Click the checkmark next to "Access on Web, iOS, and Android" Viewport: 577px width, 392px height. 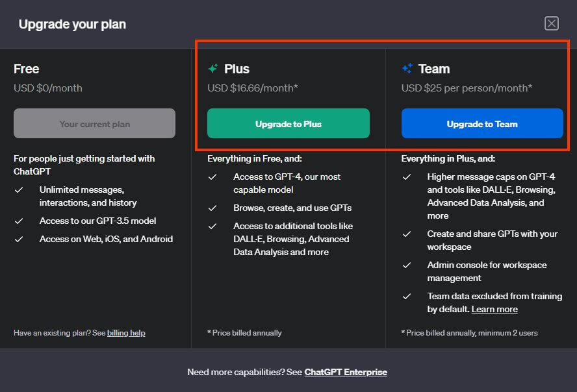[18, 239]
